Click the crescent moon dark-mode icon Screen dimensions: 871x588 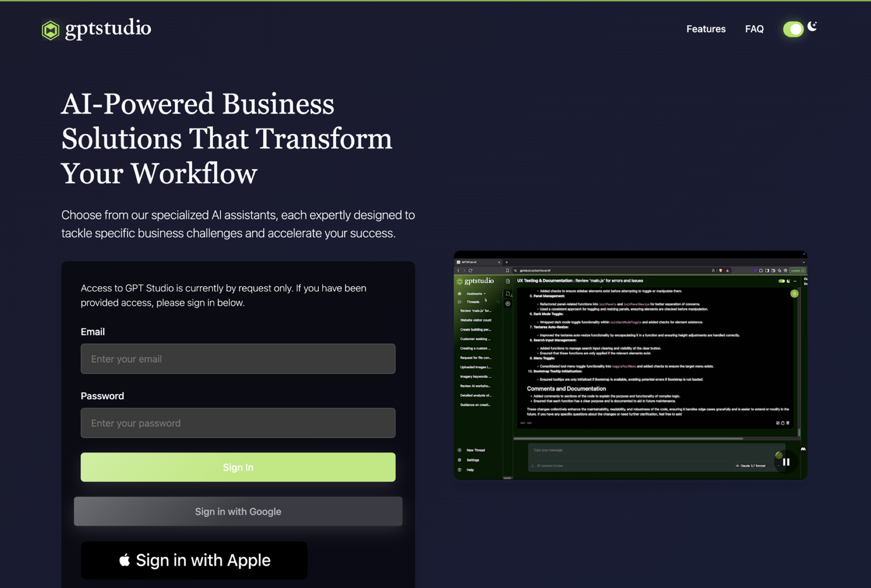click(x=812, y=27)
